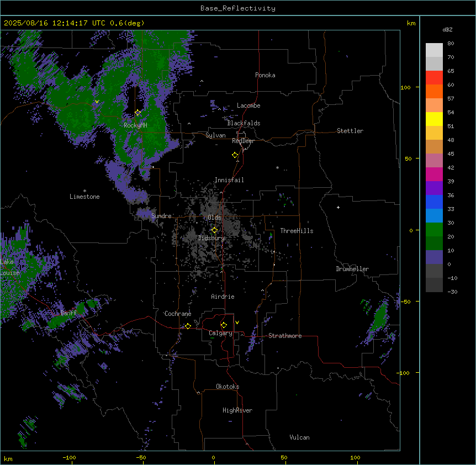Select the dusty pink 42–45 dBZ swatch
The height and width of the screenshot is (465, 476).
[x=434, y=161]
